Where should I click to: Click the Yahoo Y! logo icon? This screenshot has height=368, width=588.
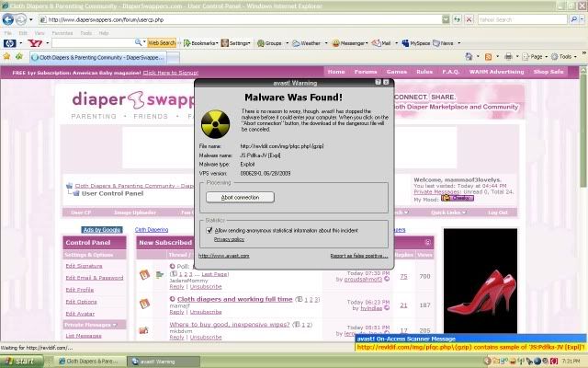click(x=35, y=43)
